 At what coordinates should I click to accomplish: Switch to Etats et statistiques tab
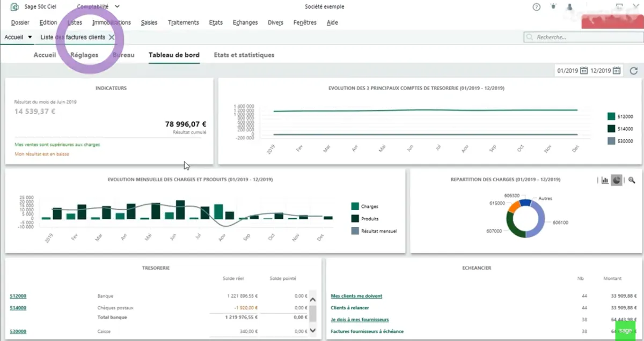pos(244,55)
